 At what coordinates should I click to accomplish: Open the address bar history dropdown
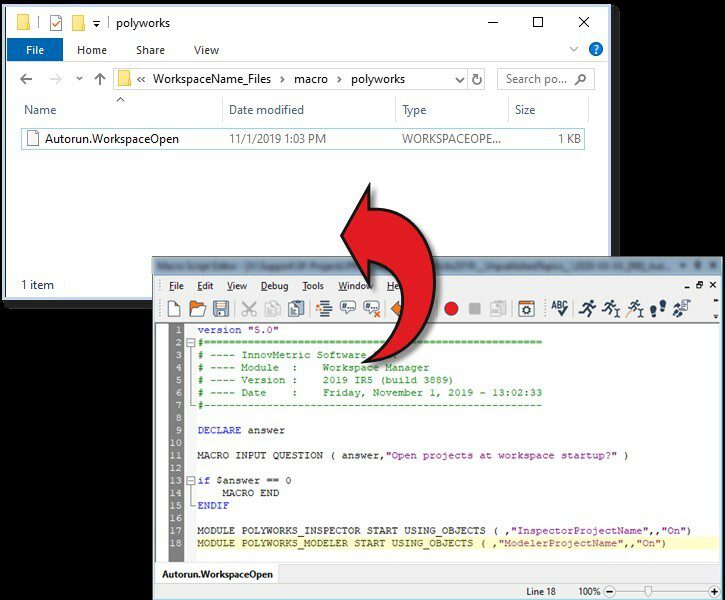click(x=460, y=80)
